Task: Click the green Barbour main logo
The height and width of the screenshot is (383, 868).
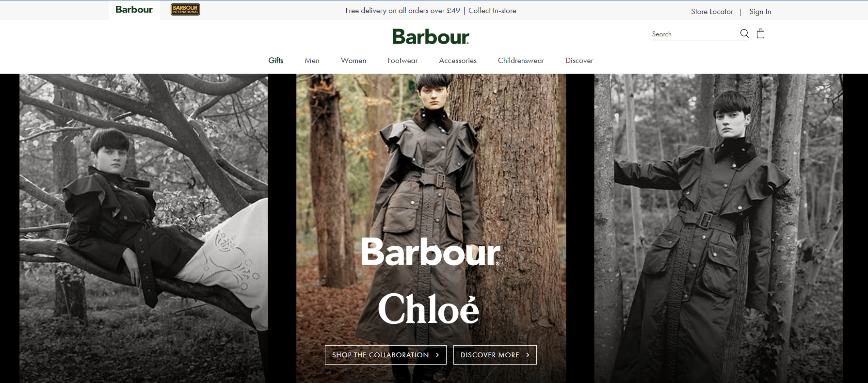Action: pos(431,37)
